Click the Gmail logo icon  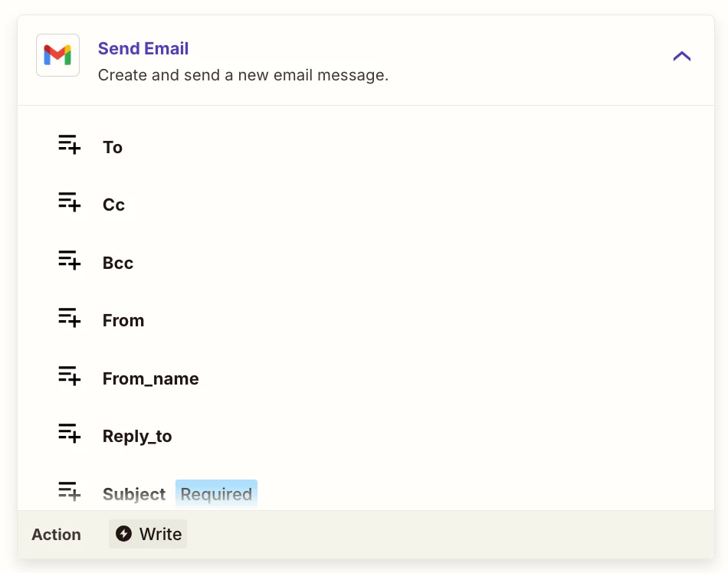pos(57,55)
